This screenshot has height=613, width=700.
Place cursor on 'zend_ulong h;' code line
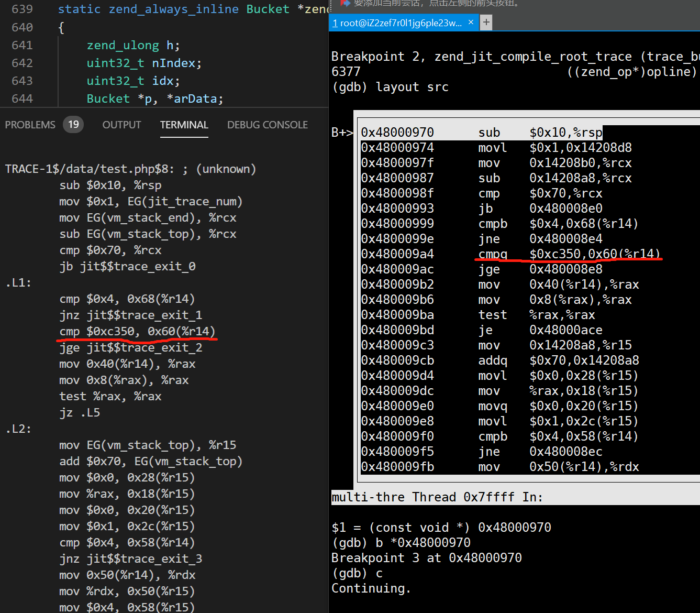[133, 45]
